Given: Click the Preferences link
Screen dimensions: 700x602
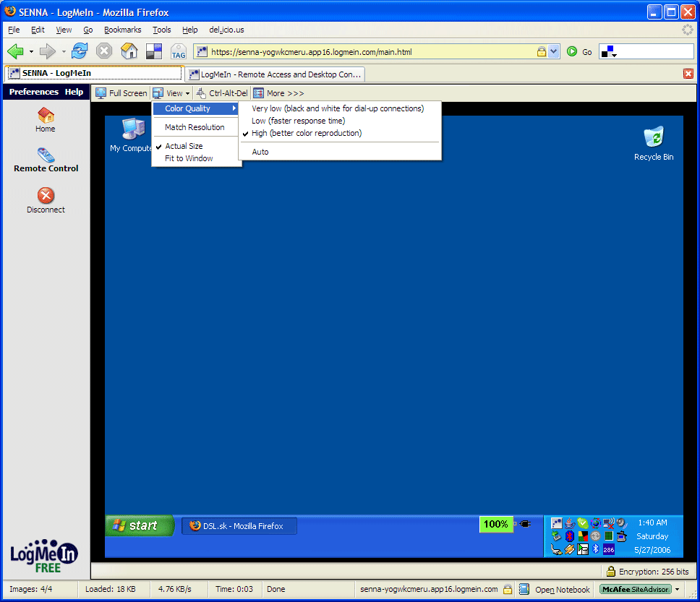Looking at the screenshot, I should pos(34,92).
